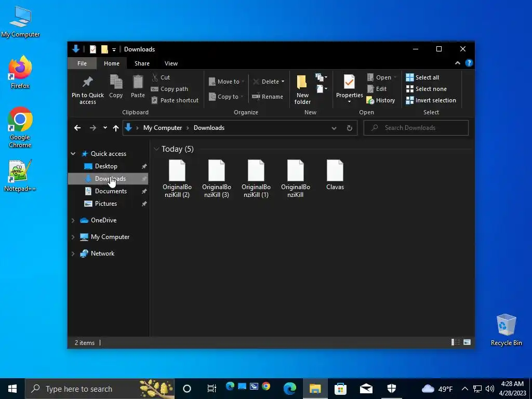Click Select all in the ribbon
The image size is (532, 399).
coord(422,77)
